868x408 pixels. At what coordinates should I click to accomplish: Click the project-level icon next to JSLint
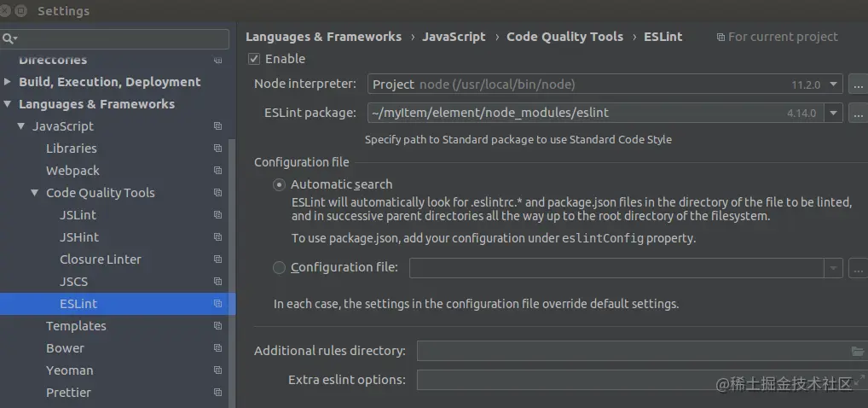217,215
